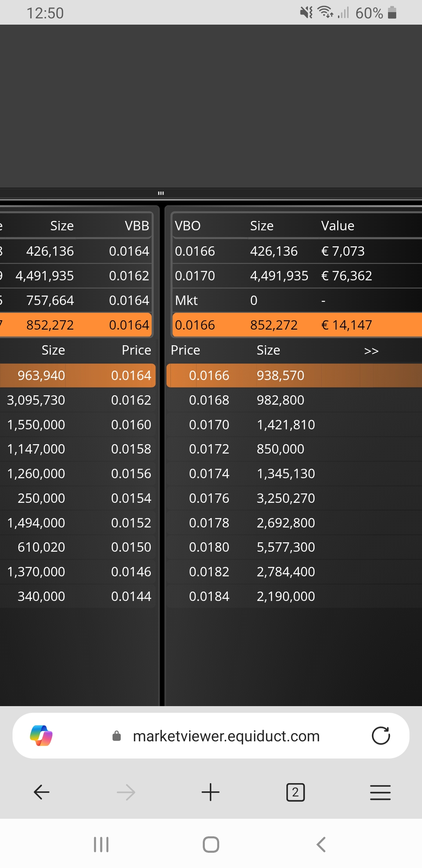Select the VBO column header

coord(188,226)
